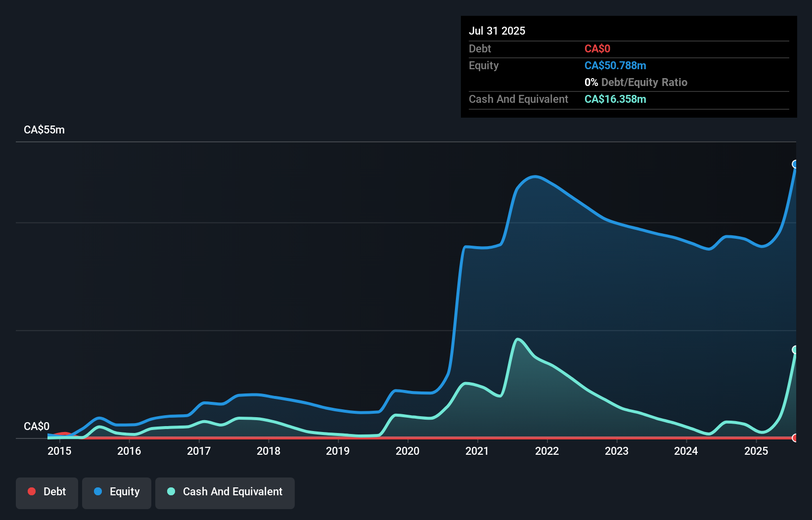The height and width of the screenshot is (520, 812).
Task: Click the teal color swatch in the Cash legend
Action: pyautogui.click(x=171, y=492)
